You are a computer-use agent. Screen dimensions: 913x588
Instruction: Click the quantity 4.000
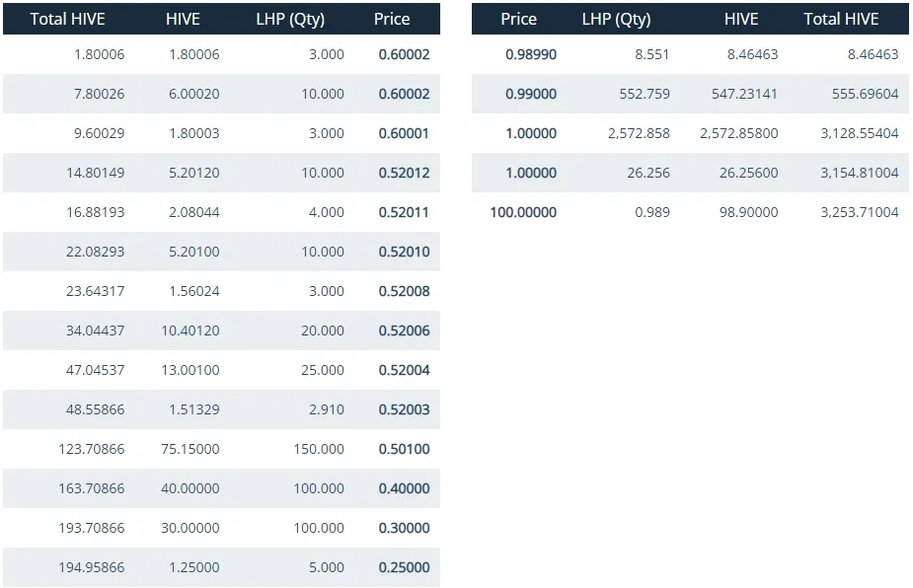(x=326, y=212)
